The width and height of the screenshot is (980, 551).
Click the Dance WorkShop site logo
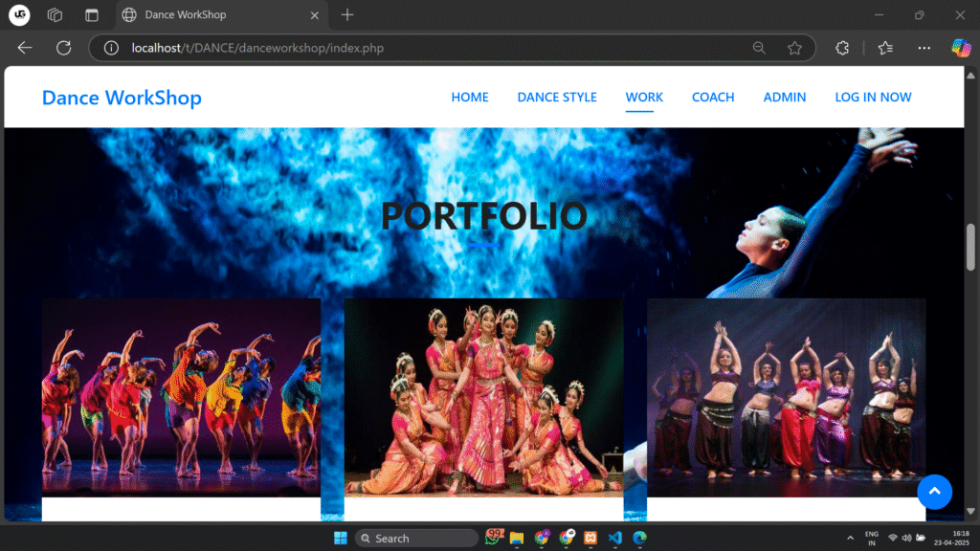point(122,99)
